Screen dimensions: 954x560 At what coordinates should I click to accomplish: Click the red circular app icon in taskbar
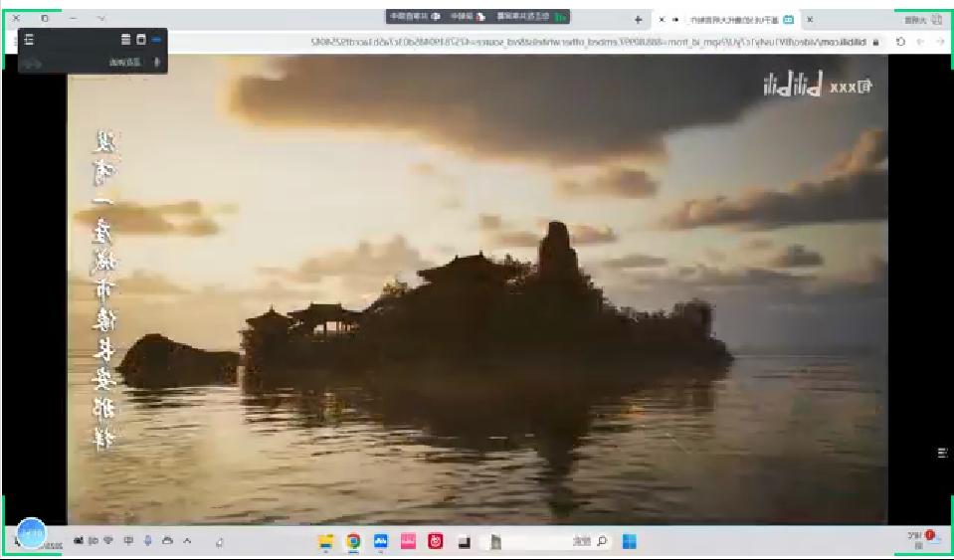pos(435,542)
